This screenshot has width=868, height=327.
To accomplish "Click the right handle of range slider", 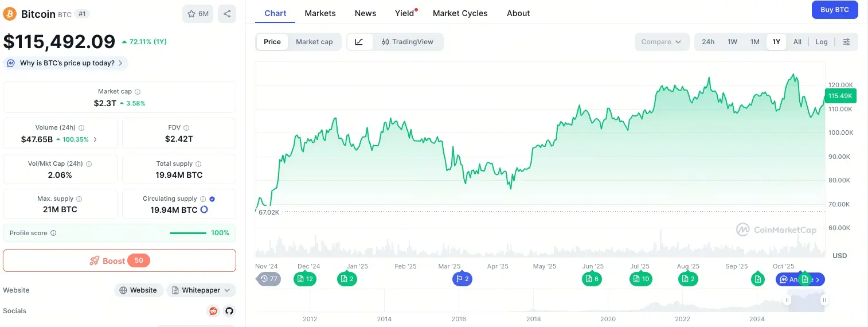I will [824, 300].
